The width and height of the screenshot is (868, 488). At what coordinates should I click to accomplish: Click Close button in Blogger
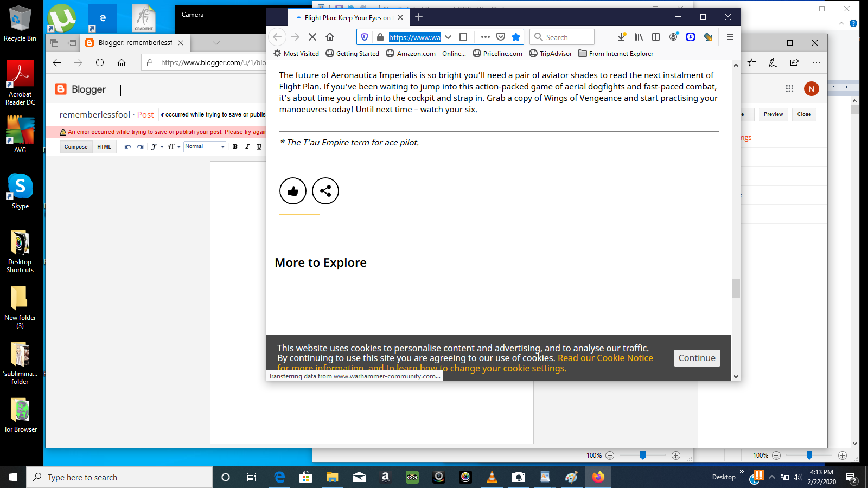804,114
